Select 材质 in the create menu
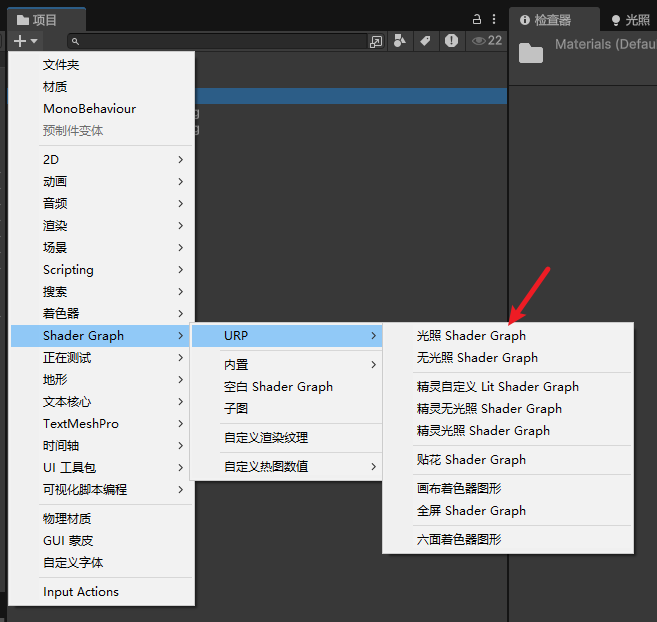Viewport: 657px width, 622px height. pos(101,87)
